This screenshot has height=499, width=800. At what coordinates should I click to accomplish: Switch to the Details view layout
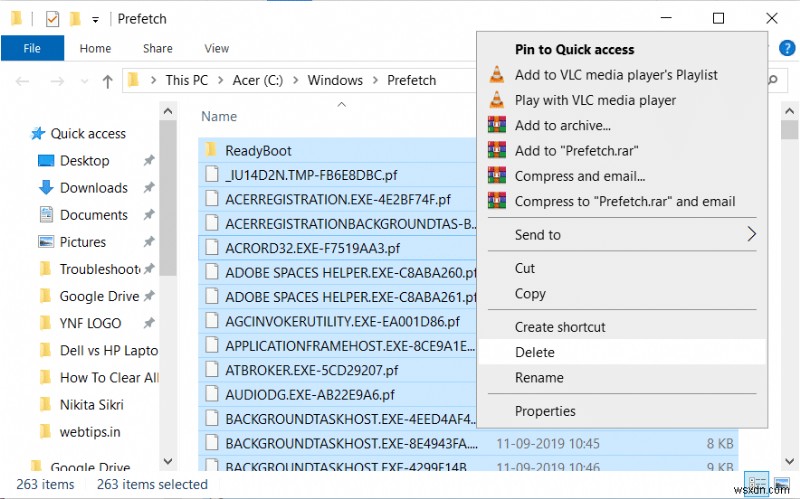tap(759, 485)
